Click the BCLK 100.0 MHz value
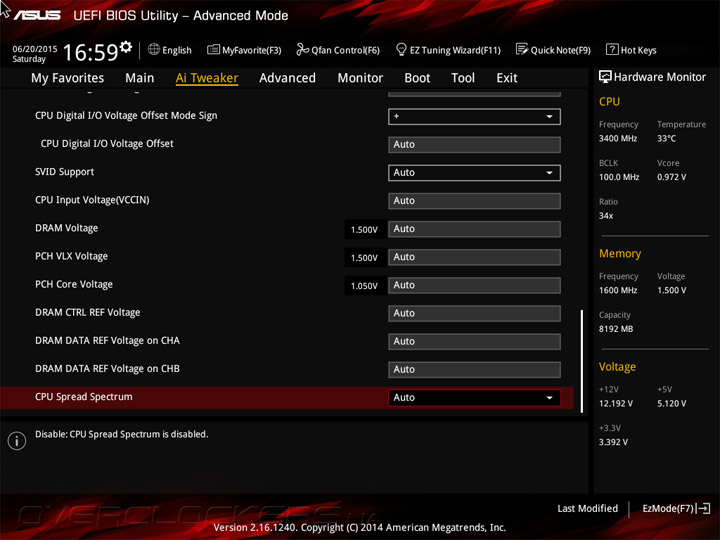Image resolution: width=720 pixels, height=540 pixels. 619,177
